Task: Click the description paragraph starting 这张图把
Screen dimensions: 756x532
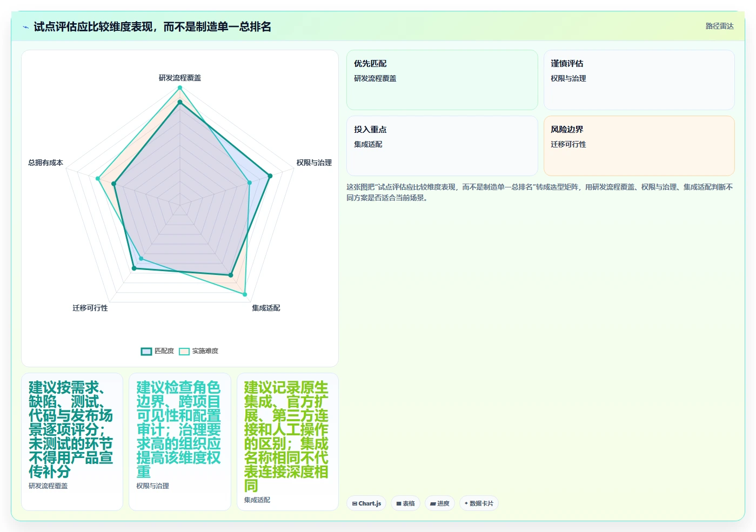Action: click(540, 192)
